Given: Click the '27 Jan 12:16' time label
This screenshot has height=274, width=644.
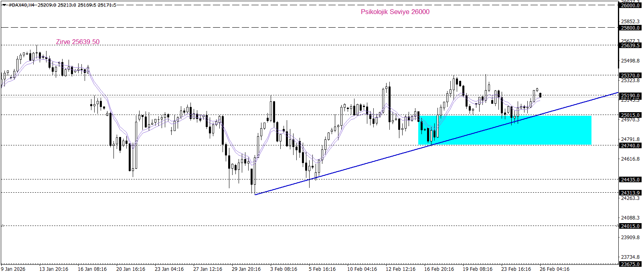Looking at the screenshot, I should coord(208,269).
